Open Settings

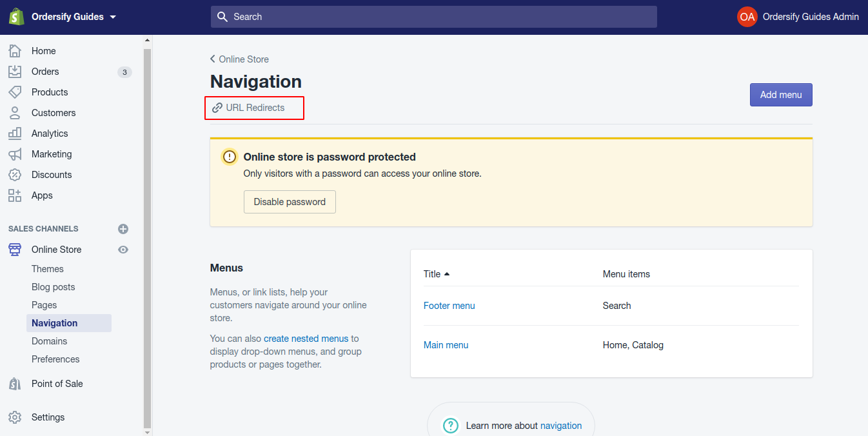tap(48, 417)
